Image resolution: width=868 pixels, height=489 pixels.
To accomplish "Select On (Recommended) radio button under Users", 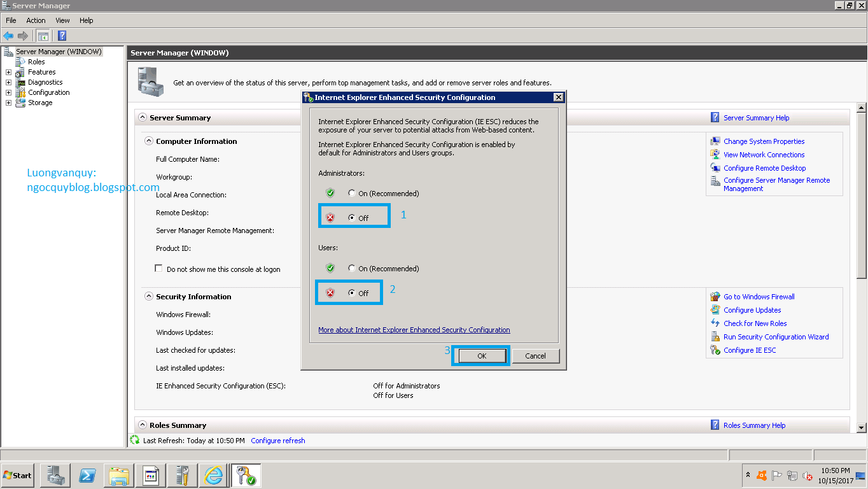I will point(351,268).
